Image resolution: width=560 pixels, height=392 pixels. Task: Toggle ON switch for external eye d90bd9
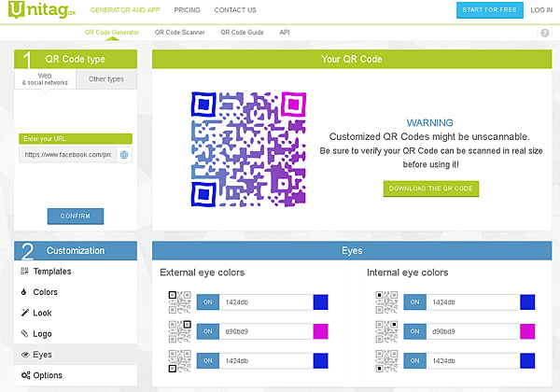208,331
